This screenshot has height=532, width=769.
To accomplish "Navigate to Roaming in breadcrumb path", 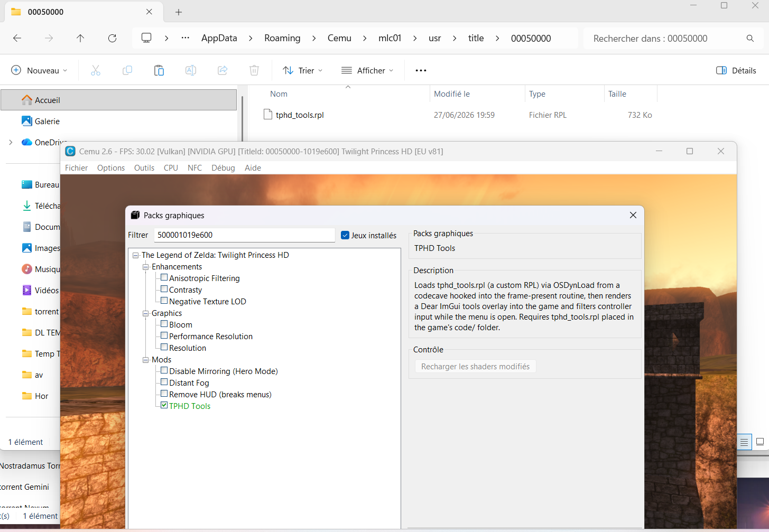I will pos(282,38).
